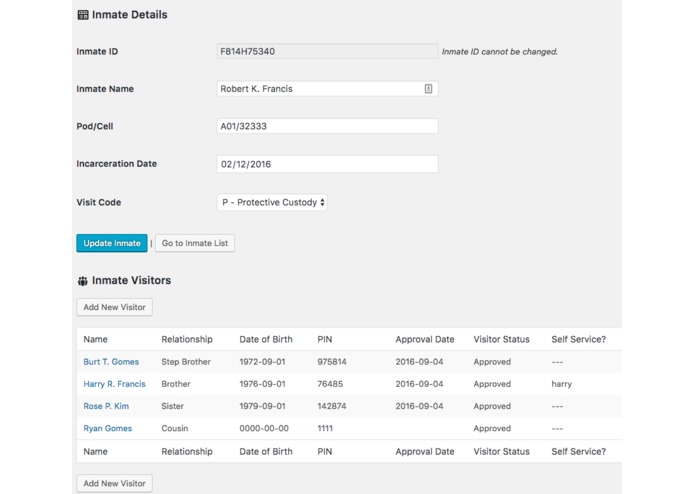Image resolution: width=695 pixels, height=494 pixels.
Task: Click birth date 0000-00-00
Action: tap(264, 428)
